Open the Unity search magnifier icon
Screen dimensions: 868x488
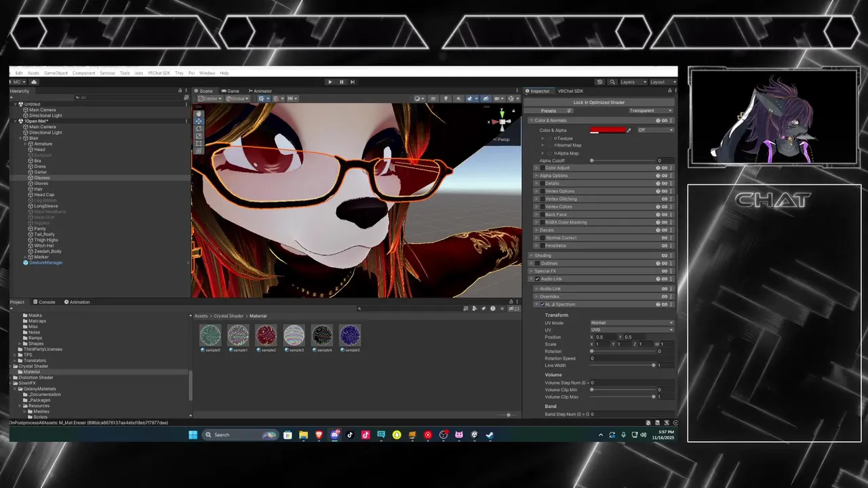tap(611, 82)
